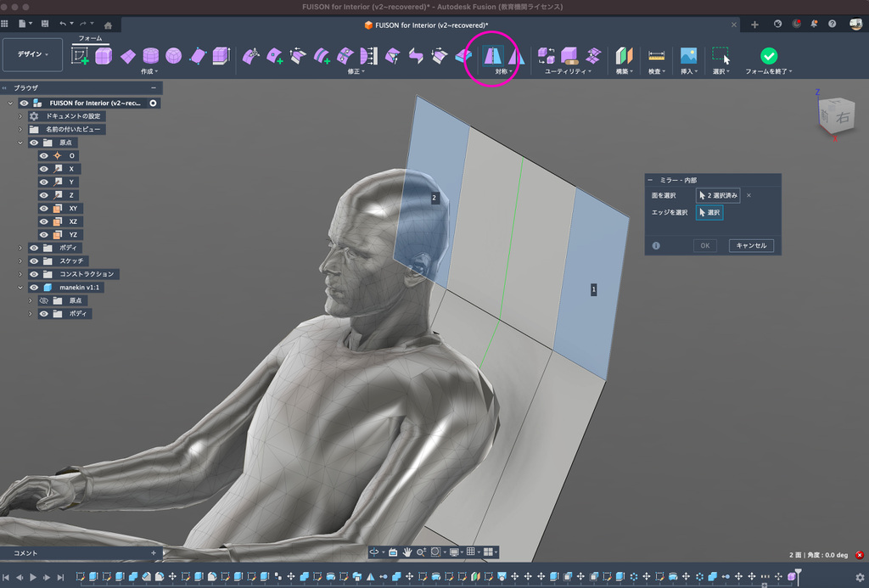Screen dimensions: 869x588
Task: Expand the ドキュメントの設定 node
Action: pyautogui.click(x=20, y=116)
